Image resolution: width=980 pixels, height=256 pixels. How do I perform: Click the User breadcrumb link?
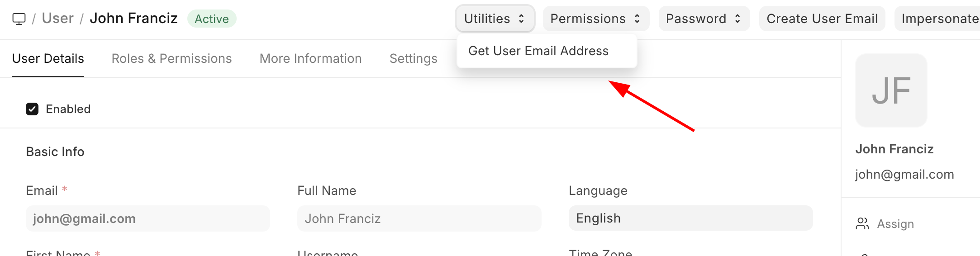click(x=57, y=19)
